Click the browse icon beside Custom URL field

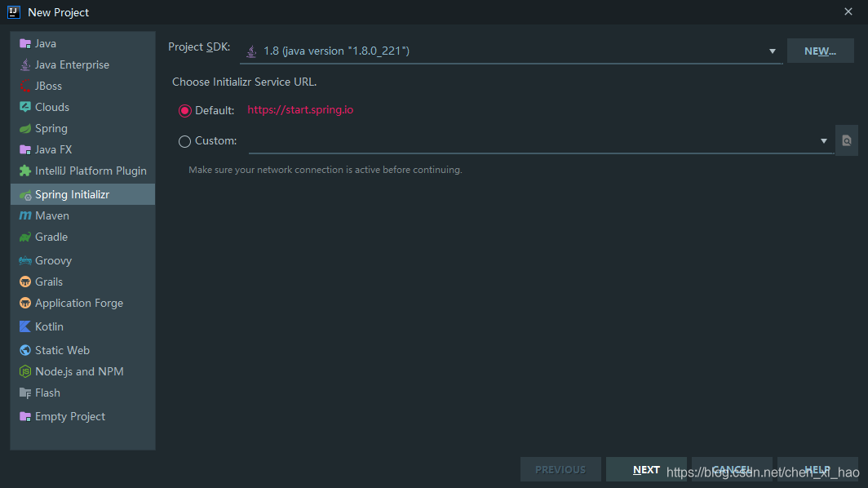(847, 140)
